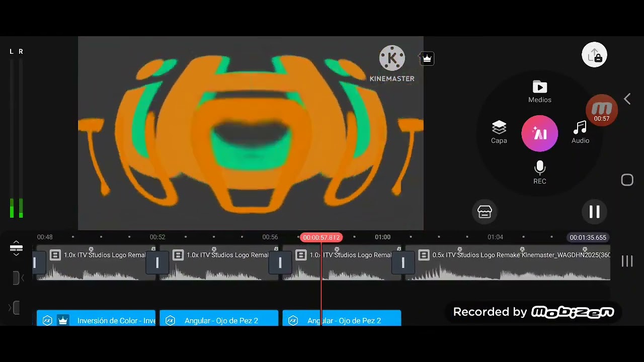Tap the orange logo video preview
The height and width of the screenshot is (362, 644).
[x=251, y=133]
